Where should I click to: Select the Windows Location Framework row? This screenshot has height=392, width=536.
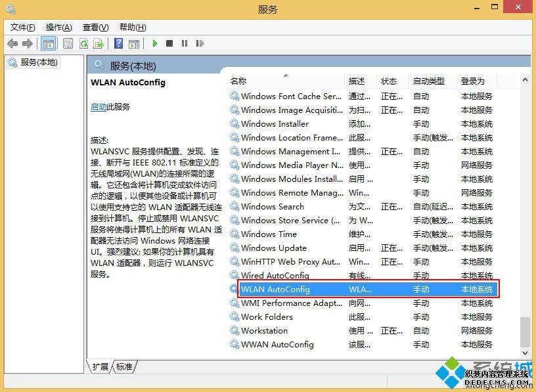[x=363, y=138]
